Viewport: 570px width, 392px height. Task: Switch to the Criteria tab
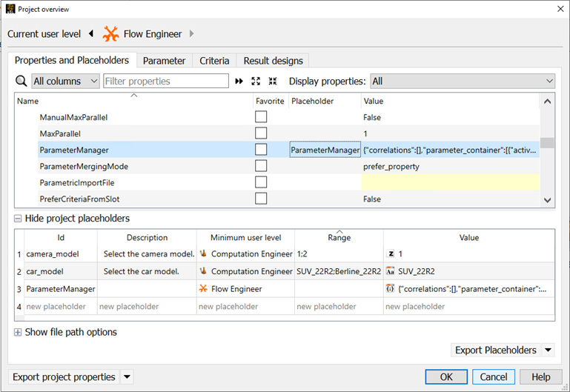coord(214,61)
